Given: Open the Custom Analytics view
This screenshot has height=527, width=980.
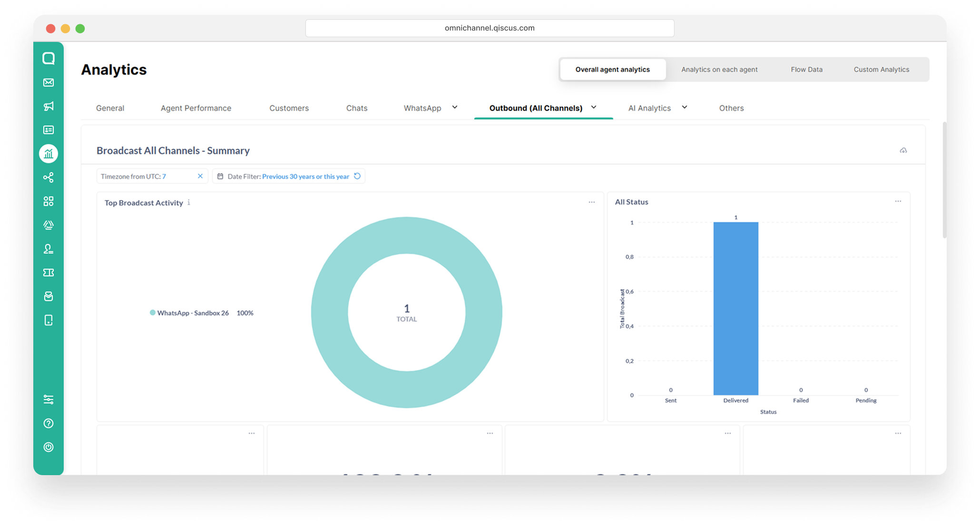Looking at the screenshot, I should [x=882, y=69].
